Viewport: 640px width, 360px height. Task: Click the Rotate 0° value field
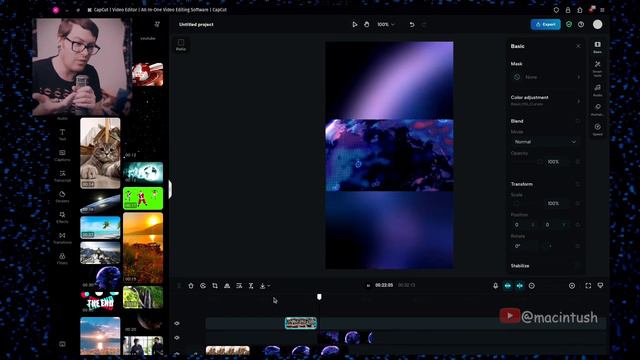pos(524,246)
